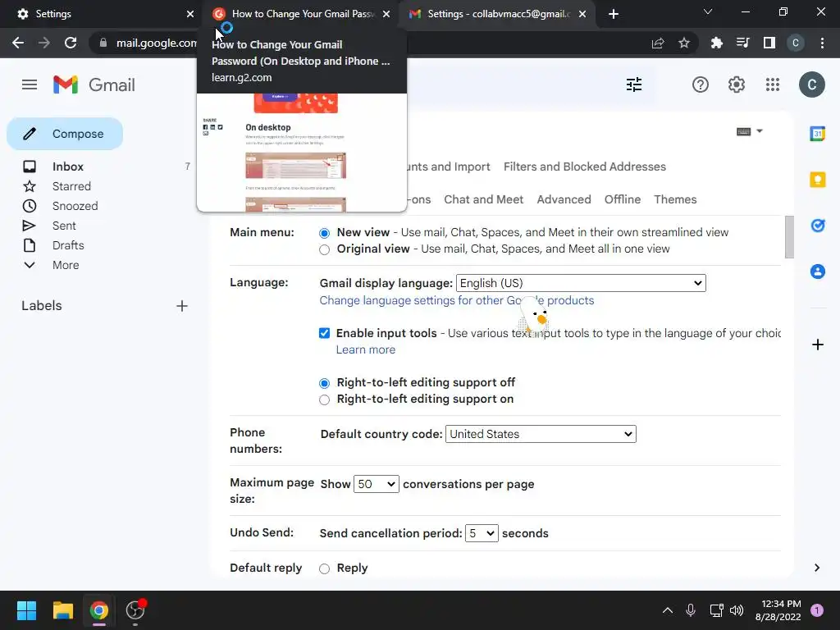840x630 pixels.
Task: Click the taskbar microphone icon
Action: pyautogui.click(x=691, y=610)
